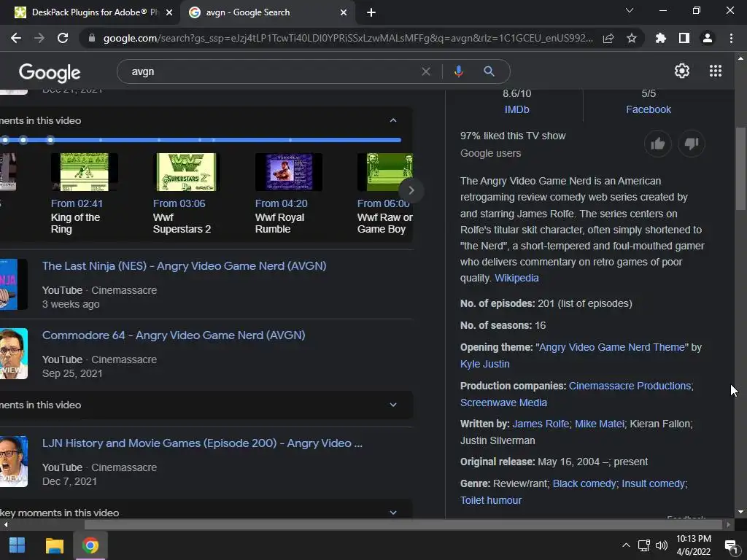747x560 pixels.
Task: Click Chrome icon in taskbar
Action: pyautogui.click(x=90, y=545)
